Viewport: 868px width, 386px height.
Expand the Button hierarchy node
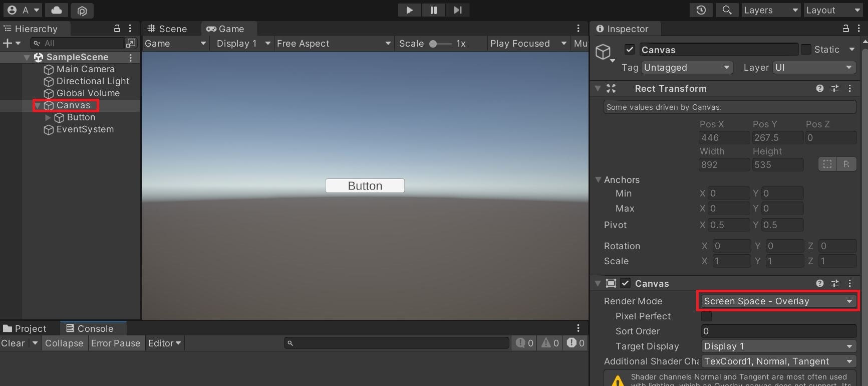(x=48, y=118)
